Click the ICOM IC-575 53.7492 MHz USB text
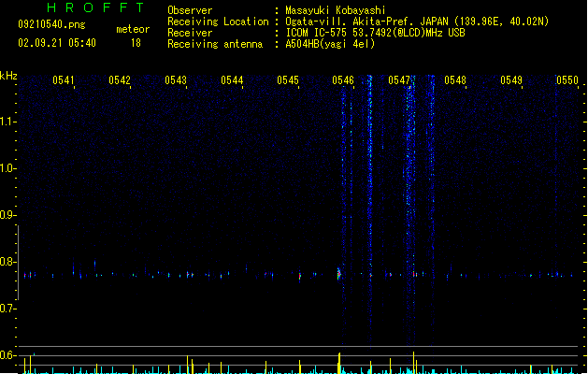Screen dimensions: 588x374 click(376, 33)
